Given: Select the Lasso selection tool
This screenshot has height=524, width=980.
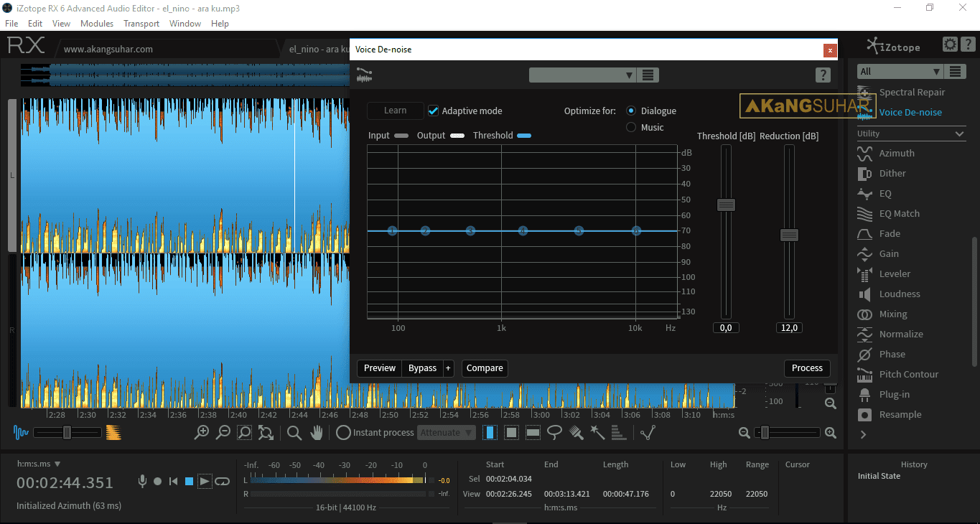Looking at the screenshot, I should [554, 432].
